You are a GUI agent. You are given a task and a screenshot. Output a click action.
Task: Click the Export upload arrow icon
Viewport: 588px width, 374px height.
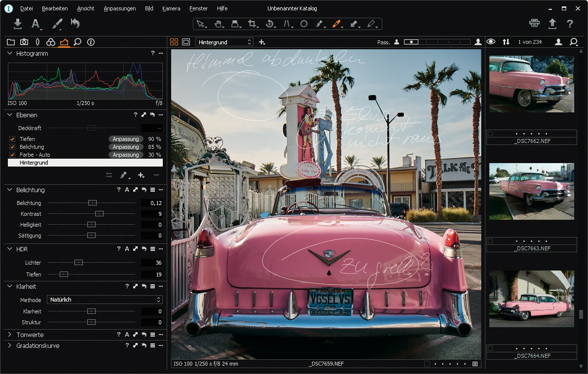[552, 23]
